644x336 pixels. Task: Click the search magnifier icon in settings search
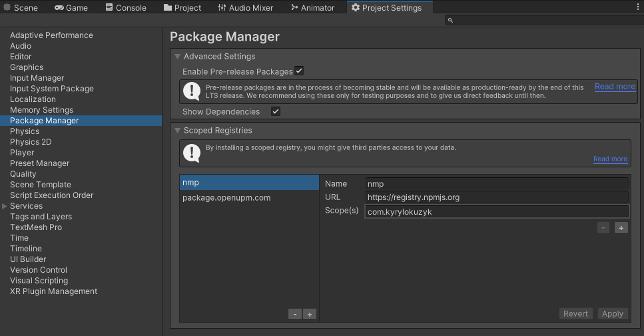[451, 21]
